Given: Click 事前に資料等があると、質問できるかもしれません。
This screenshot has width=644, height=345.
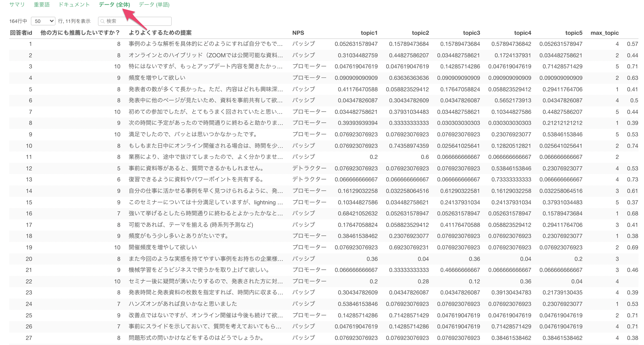Looking at the screenshot, I should 197,168.
